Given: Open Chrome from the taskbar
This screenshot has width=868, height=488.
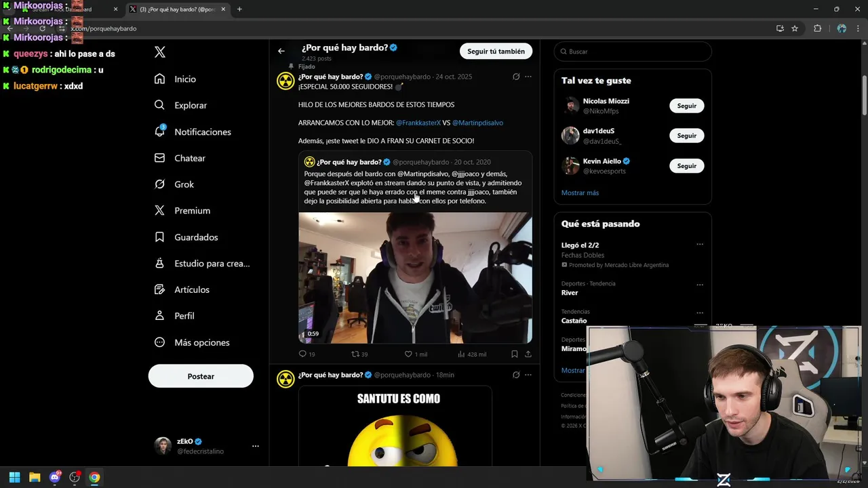Looking at the screenshot, I should (94, 477).
